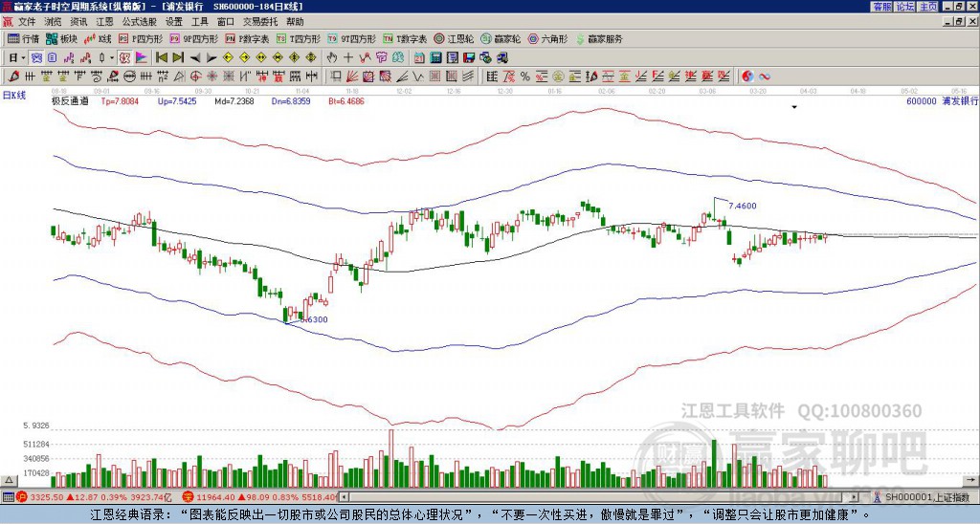Open the 江恩 menu
Screen dimensions: 980x524
click(x=104, y=22)
